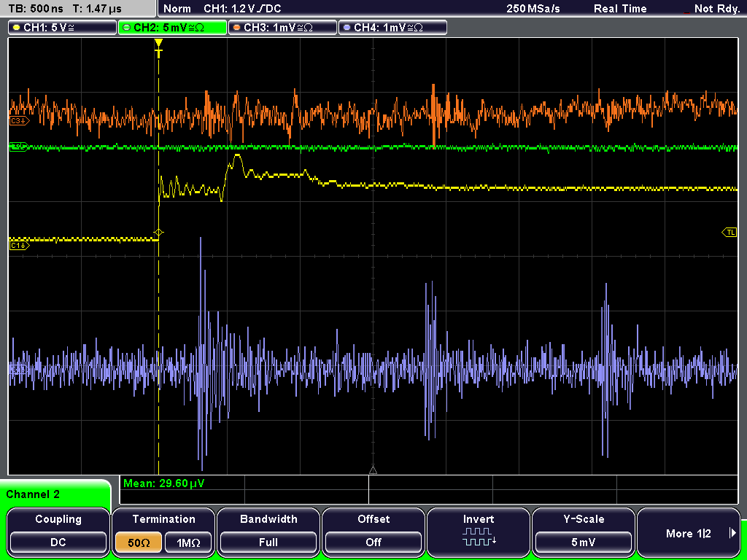The width and height of the screenshot is (747, 560).
Task: Select 50Ω termination
Action: (x=139, y=542)
